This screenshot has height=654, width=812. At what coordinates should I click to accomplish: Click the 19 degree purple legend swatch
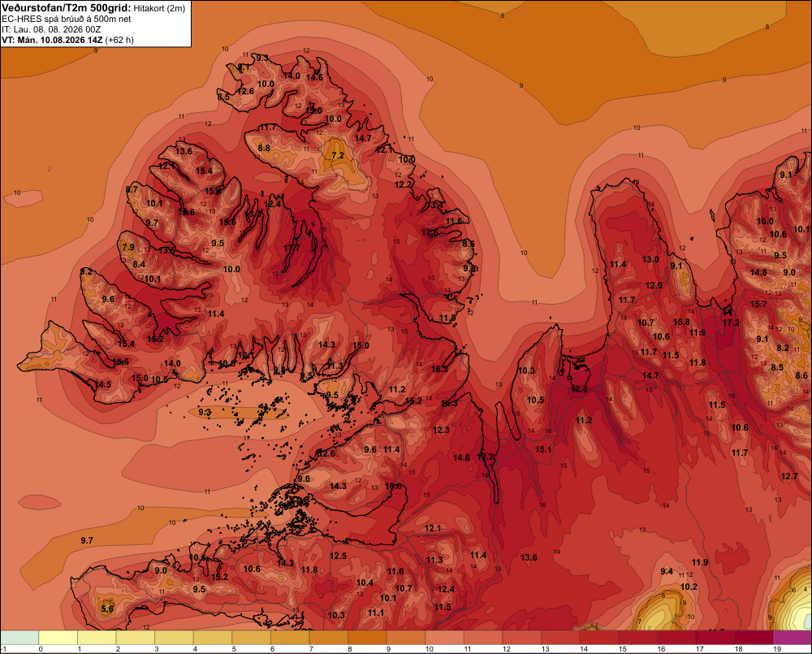pos(792,637)
